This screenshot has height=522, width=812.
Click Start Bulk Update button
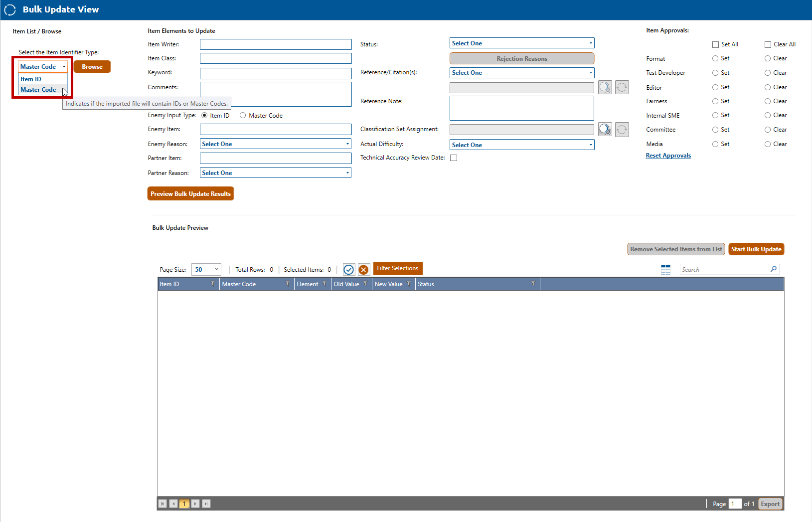[x=756, y=249]
